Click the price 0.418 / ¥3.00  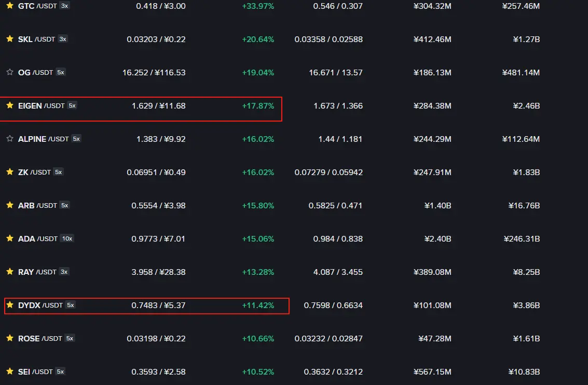pyautogui.click(x=161, y=6)
